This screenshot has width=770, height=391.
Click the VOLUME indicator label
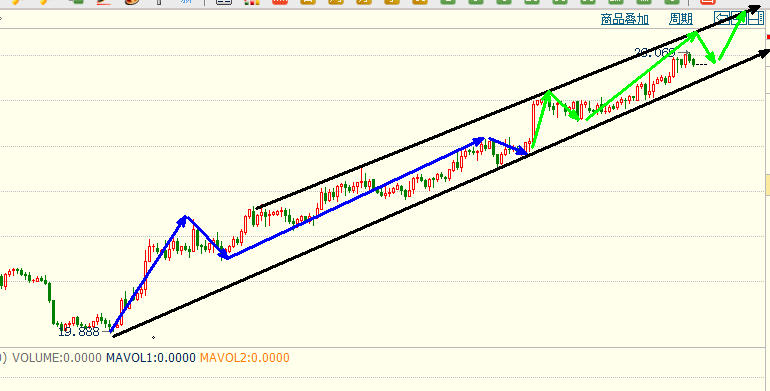tap(57, 358)
